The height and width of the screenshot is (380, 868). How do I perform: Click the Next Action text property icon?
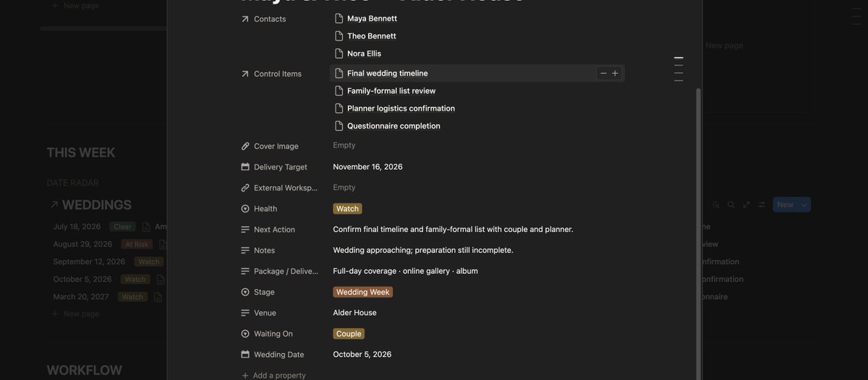pyautogui.click(x=245, y=230)
